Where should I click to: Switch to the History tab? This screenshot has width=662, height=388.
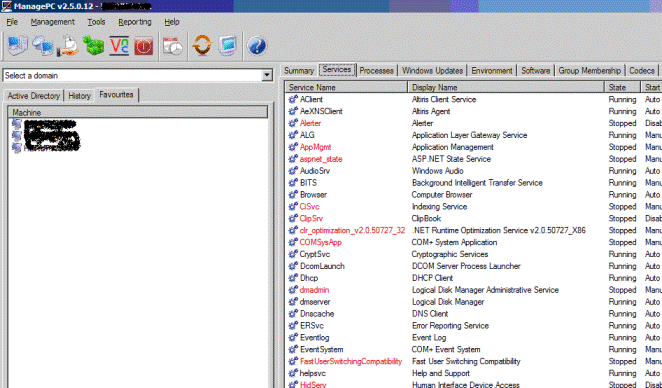pos(79,96)
